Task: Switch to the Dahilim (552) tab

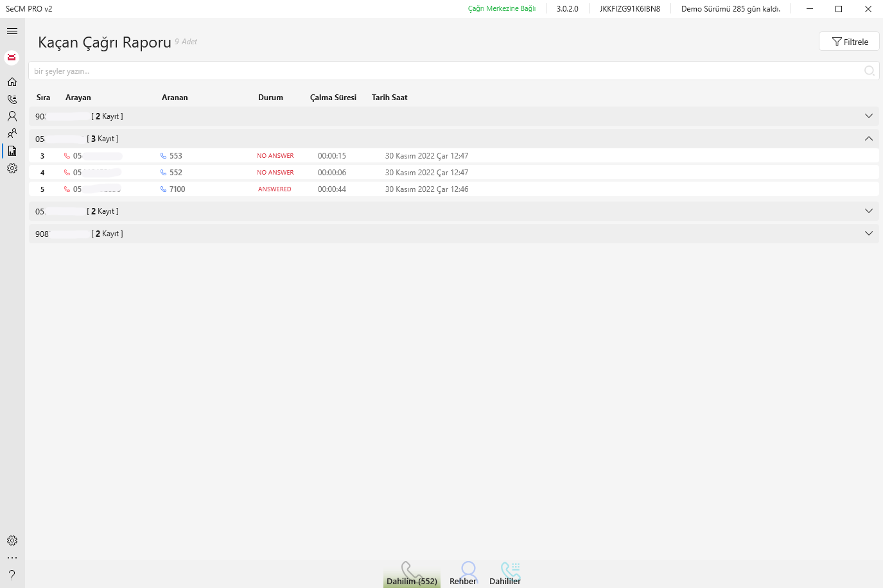Action: pyautogui.click(x=412, y=574)
